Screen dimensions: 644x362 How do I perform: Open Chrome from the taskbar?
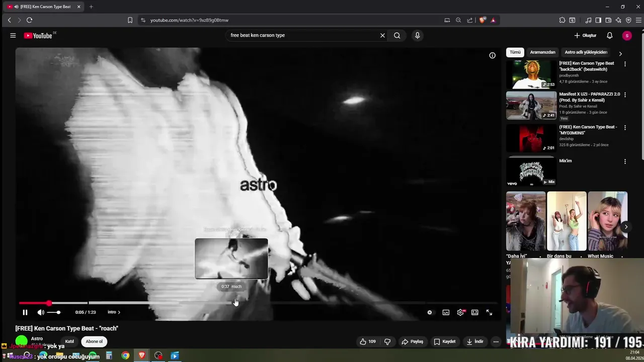[x=125, y=355]
